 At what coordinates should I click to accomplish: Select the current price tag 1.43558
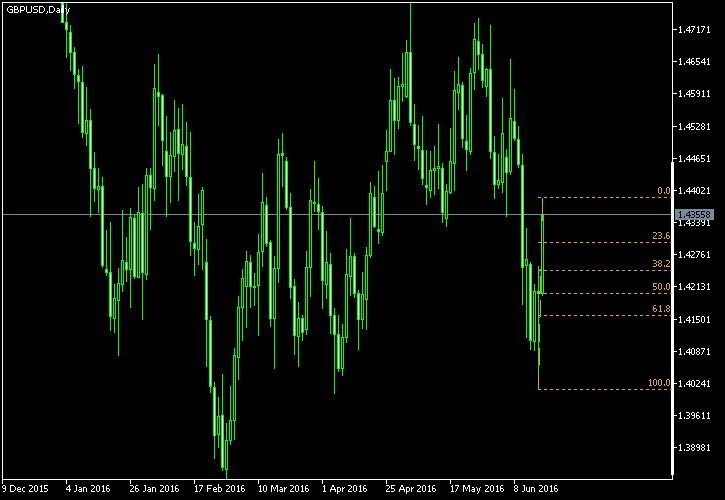(694, 215)
